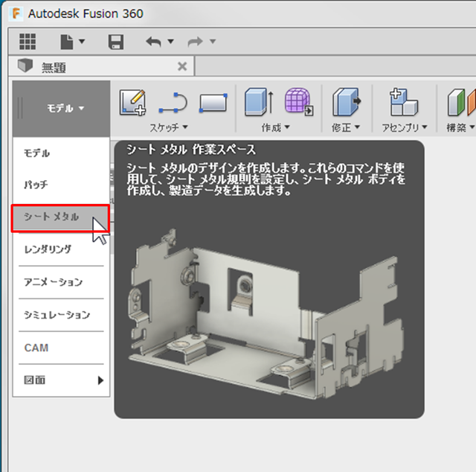Switch to シミュレーション workspace
The height and width of the screenshot is (472, 476).
pos(61,315)
